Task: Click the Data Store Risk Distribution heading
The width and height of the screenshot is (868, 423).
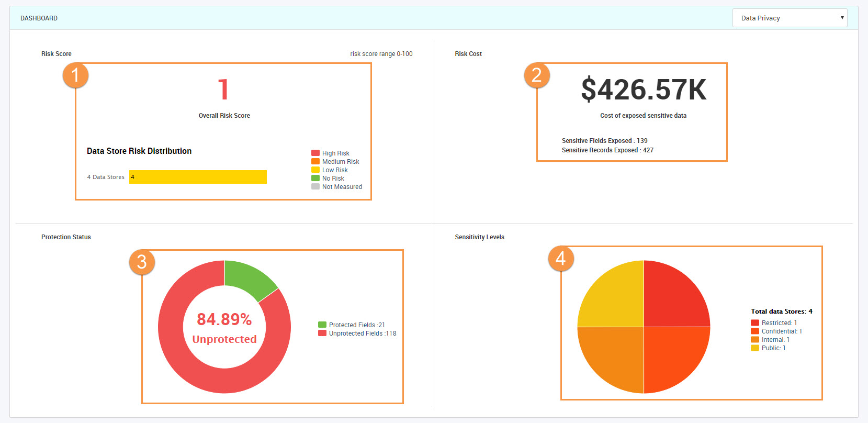Action: pos(139,151)
